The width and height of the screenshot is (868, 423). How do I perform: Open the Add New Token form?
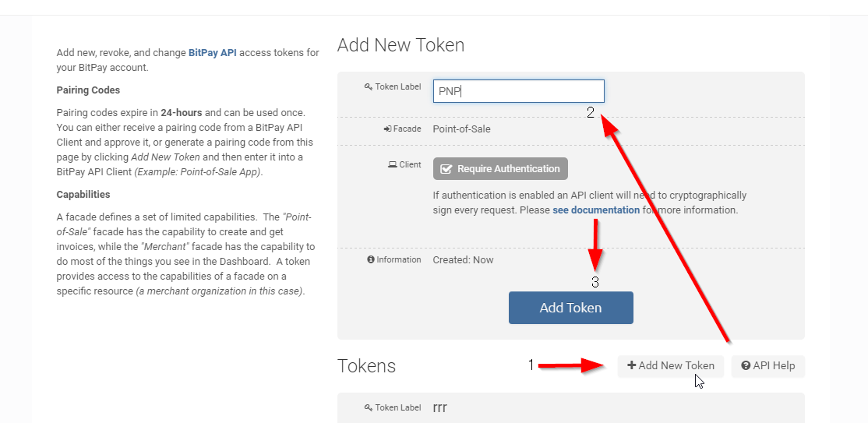coord(670,366)
